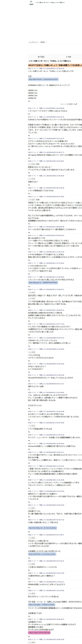Select the 1-100 post range tab
This screenshot has width=82, height=644.
pos(69,57)
